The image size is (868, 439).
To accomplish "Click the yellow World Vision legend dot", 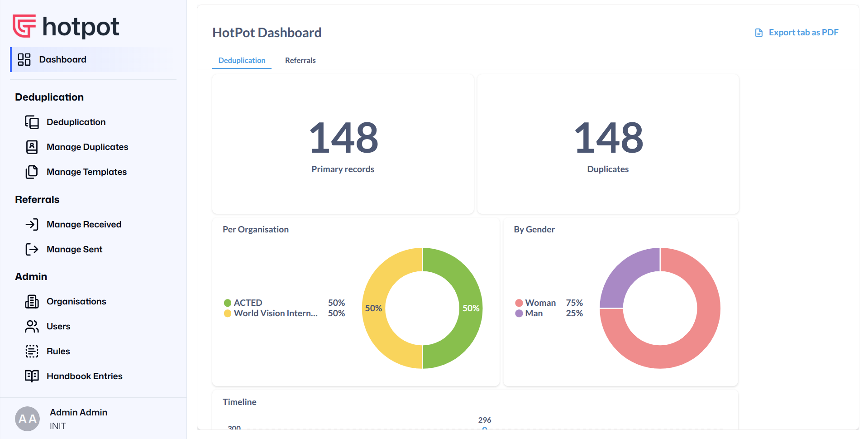I will [x=228, y=313].
